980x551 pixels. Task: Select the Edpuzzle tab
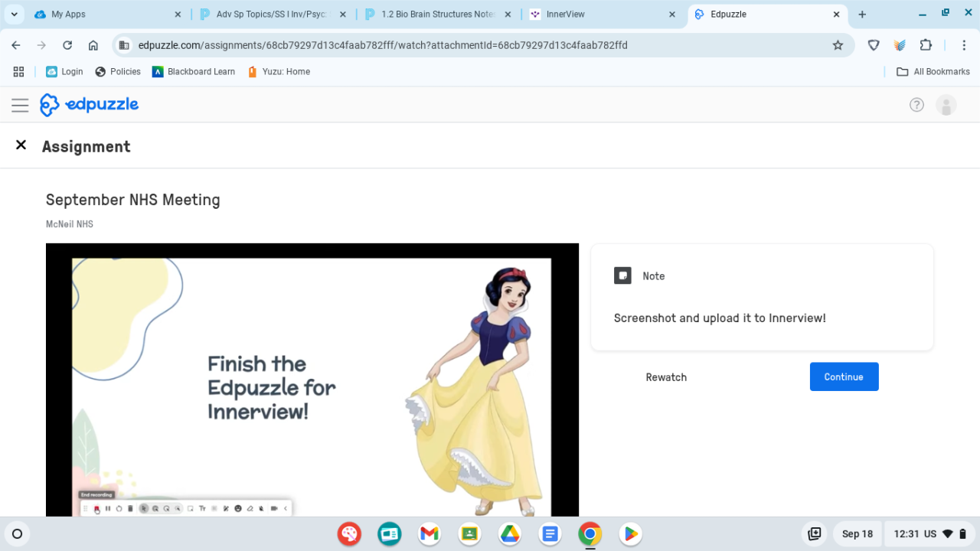click(x=768, y=14)
